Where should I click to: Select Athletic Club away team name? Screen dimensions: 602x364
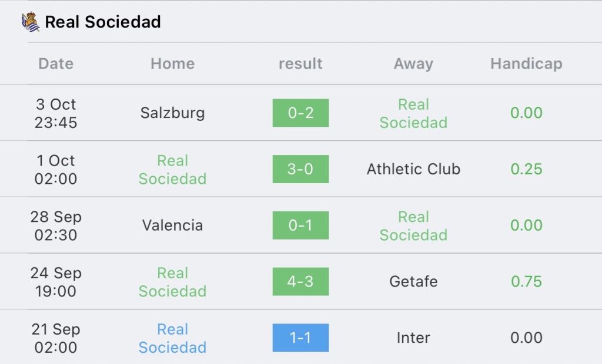(x=413, y=169)
